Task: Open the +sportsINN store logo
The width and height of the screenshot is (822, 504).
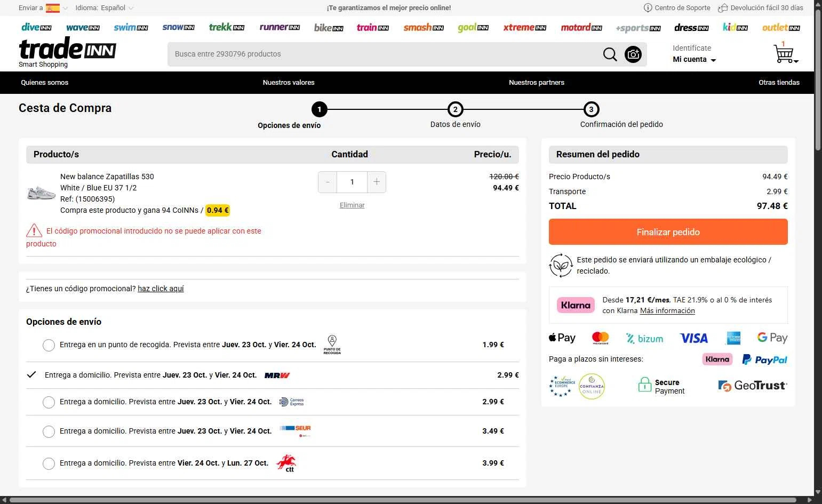Action: click(638, 28)
